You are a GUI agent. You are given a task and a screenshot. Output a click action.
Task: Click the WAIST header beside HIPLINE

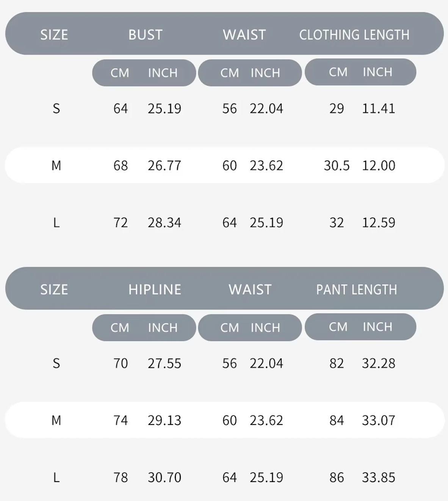pos(250,290)
